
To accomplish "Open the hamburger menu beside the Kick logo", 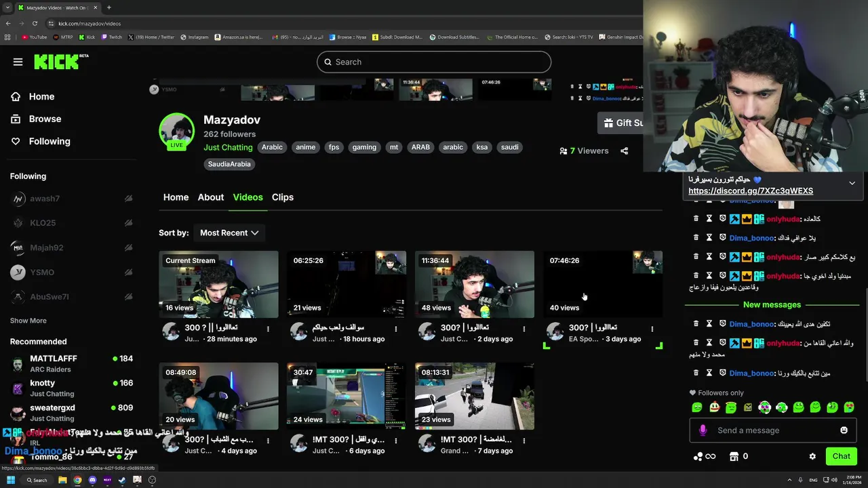I will 18,62.
